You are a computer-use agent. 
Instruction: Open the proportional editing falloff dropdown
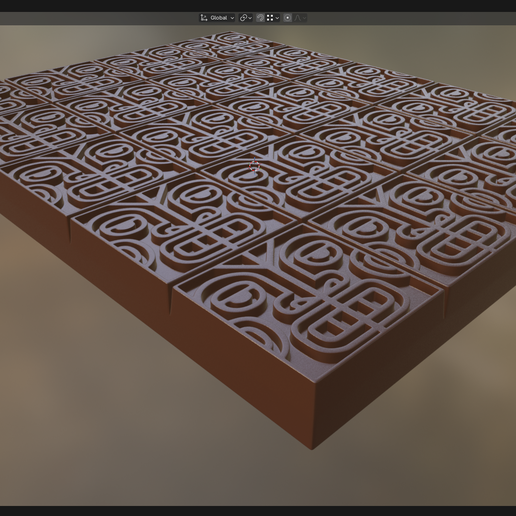pyautogui.click(x=300, y=18)
